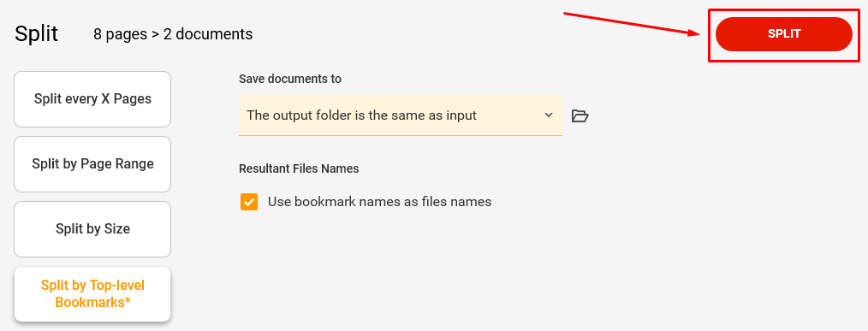Click the 'Save documents to' label
Image resolution: width=868 pixels, height=331 pixels.
pyautogui.click(x=290, y=80)
